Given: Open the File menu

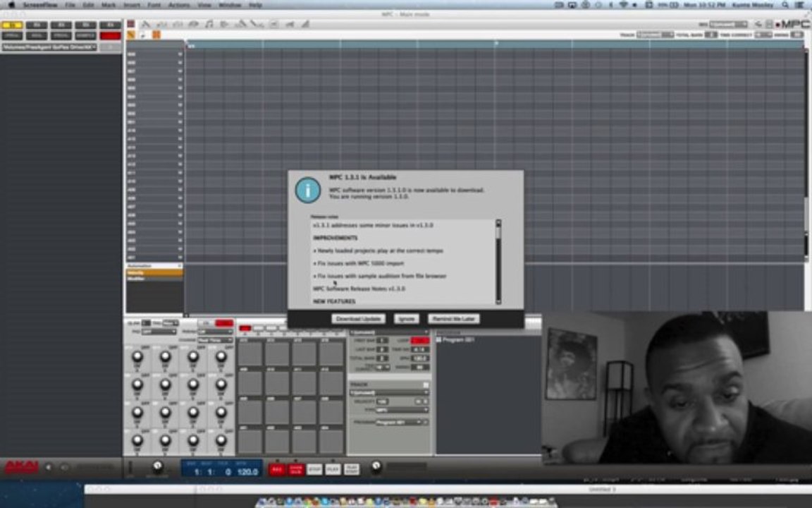Looking at the screenshot, I should 70,5.
